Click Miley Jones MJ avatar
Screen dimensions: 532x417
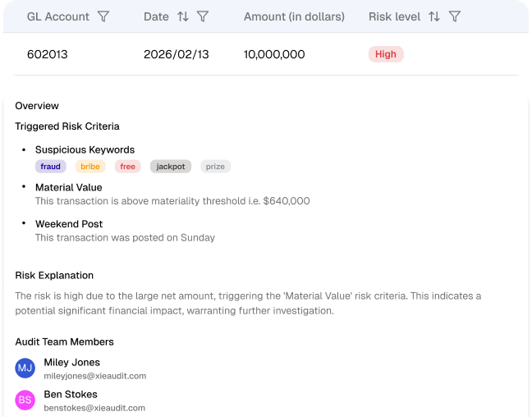point(25,368)
